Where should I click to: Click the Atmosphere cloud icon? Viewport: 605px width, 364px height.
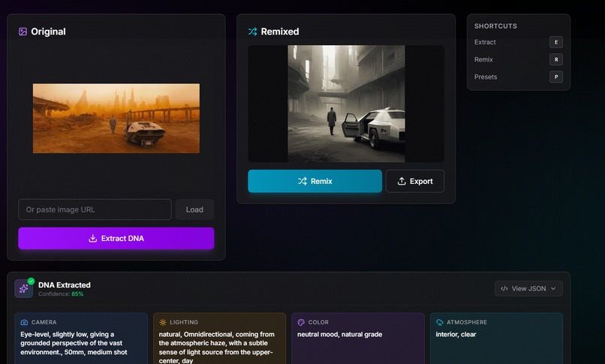point(439,323)
